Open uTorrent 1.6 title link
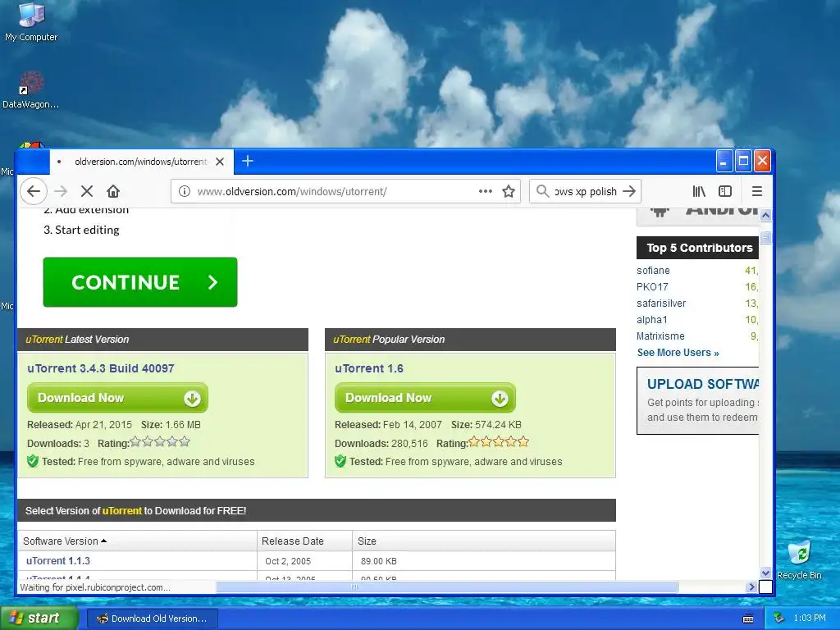 point(369,368)
